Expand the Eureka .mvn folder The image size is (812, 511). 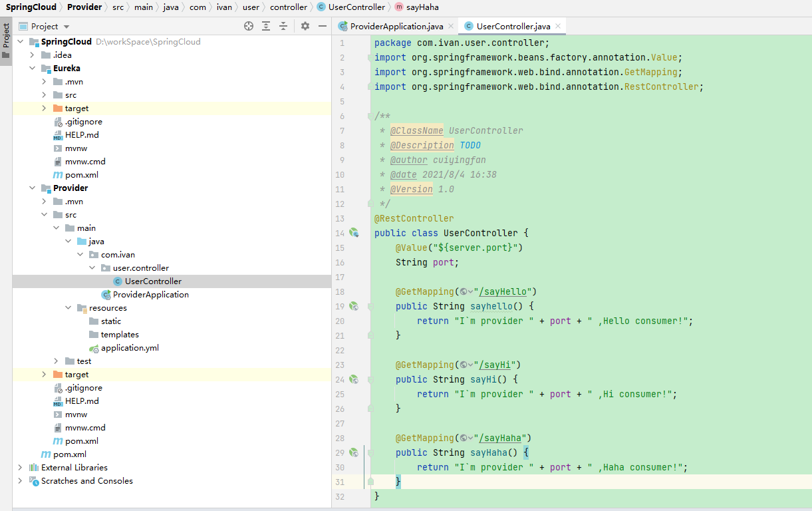pos(45,81)
